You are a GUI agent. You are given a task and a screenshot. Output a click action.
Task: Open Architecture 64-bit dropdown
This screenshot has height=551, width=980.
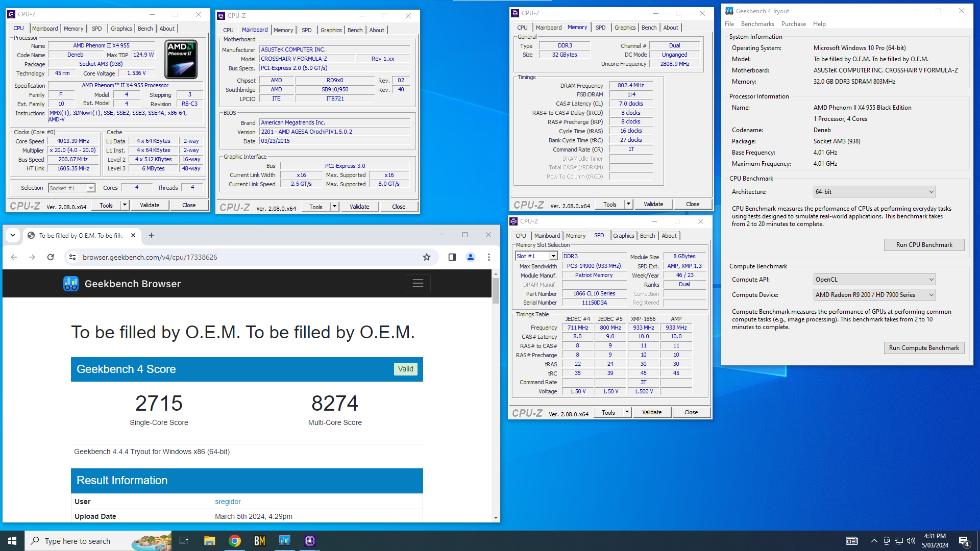click(874, 192)
